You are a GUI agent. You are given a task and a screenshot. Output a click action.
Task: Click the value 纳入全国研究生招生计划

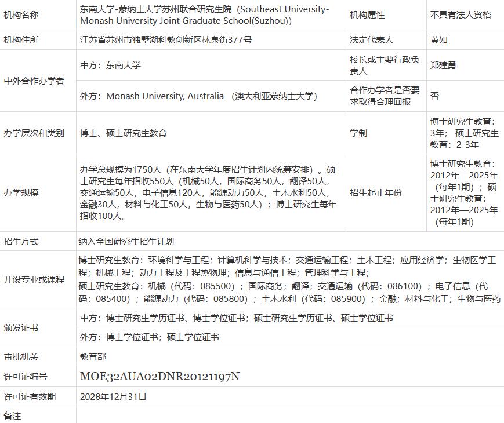coord(126,242)
